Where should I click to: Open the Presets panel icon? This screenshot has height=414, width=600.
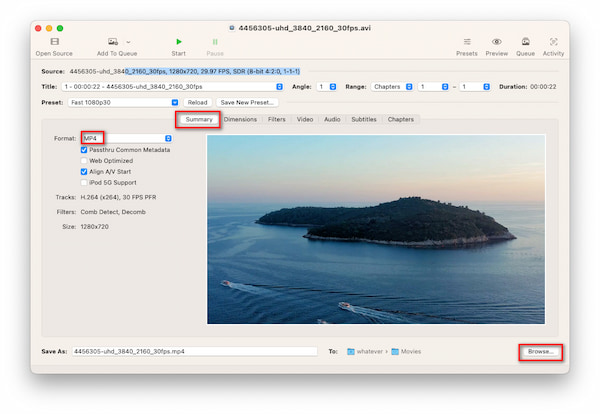(x=467, y=41)
